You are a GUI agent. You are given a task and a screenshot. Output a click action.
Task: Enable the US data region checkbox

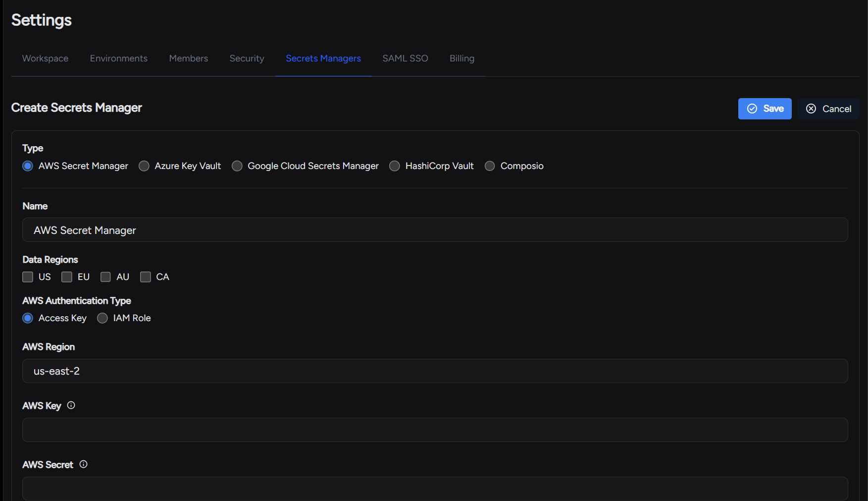28,277
